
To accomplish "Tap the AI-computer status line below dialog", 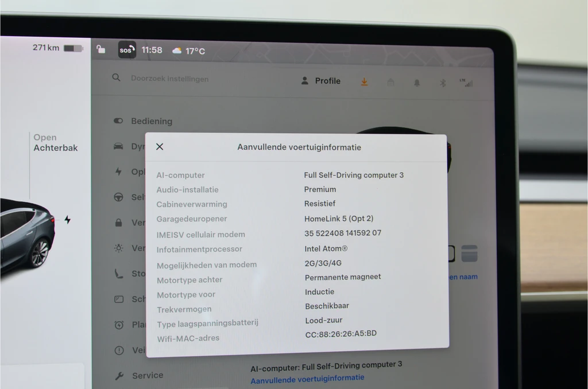I will 326,366.
